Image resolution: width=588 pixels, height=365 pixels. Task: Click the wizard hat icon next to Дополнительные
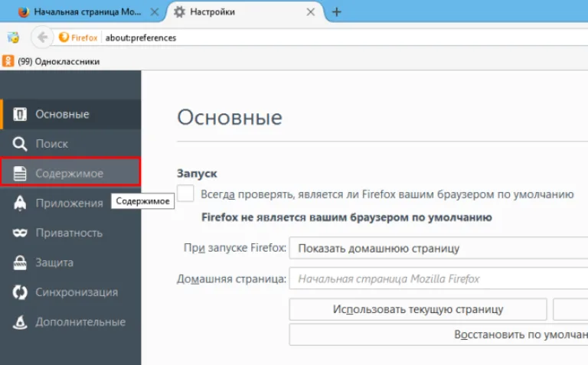20,321
